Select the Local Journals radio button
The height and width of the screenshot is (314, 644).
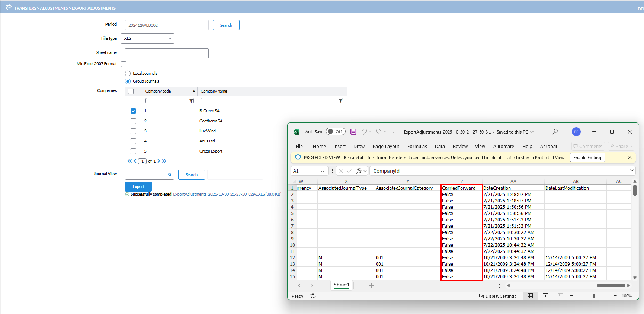point(128,74)
